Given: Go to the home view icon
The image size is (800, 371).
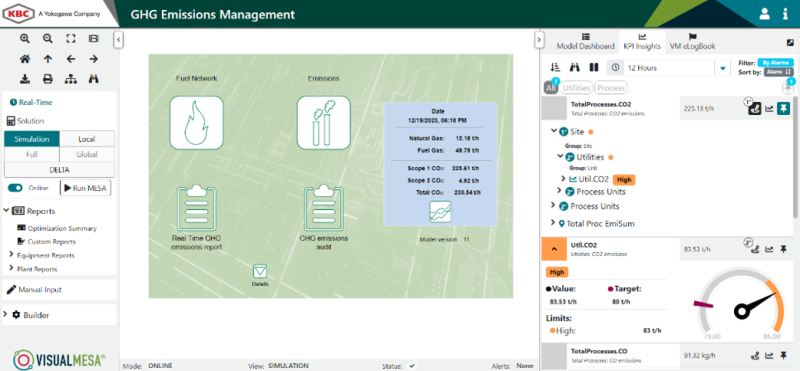Looking at the screenshot, I should tap(24, 59).
